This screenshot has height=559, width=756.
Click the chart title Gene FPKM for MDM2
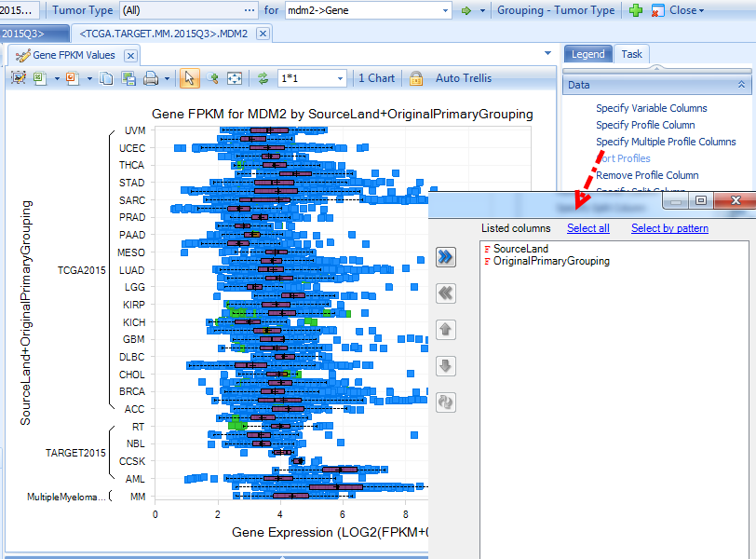(x=343, y=115)
